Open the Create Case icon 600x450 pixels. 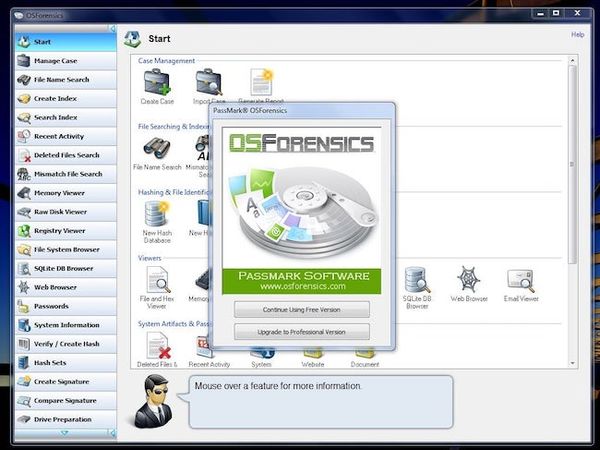[x=157, y=82]
